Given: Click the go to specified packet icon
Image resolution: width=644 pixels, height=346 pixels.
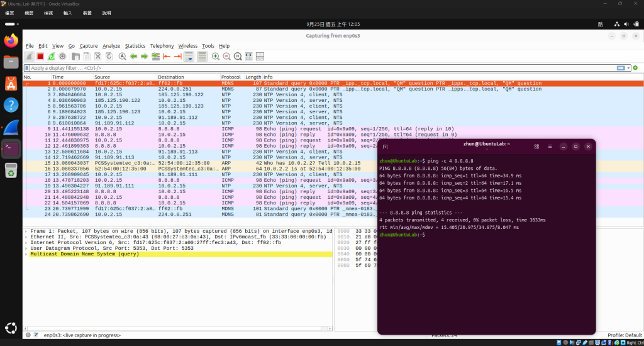Looking at the screenshot, I should (156, 56).
